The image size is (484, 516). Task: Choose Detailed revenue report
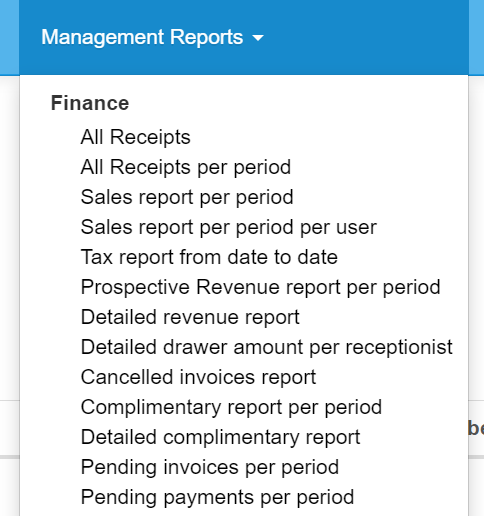(x=190, y=317)
